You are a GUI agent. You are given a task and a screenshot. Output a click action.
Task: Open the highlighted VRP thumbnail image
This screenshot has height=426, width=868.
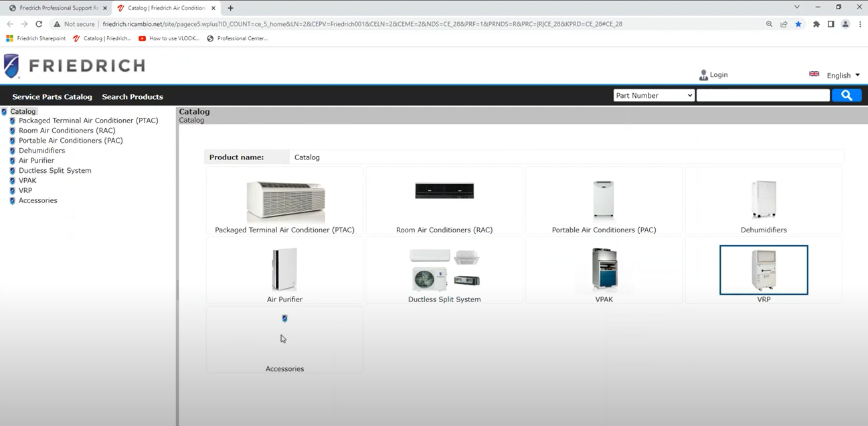coord(764,270)
